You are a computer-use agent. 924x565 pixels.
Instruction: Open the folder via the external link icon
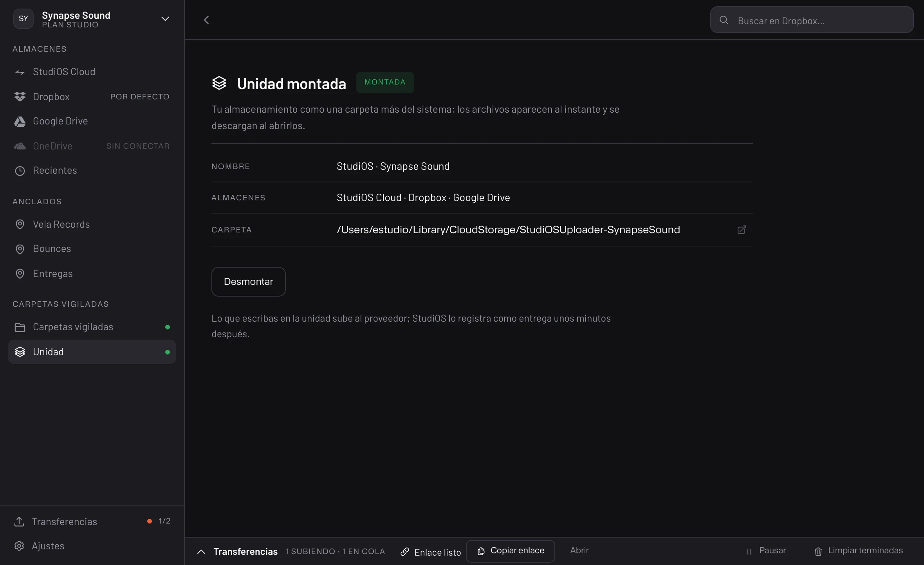742,230
